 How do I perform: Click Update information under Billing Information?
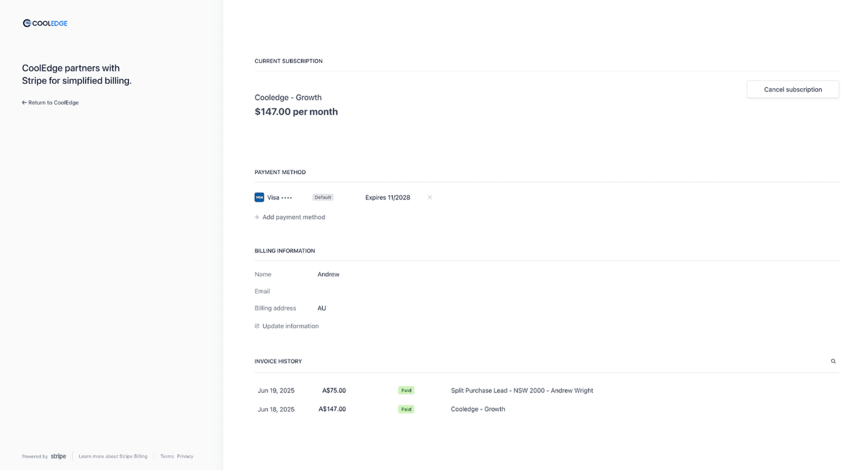[x=290, y=326]
